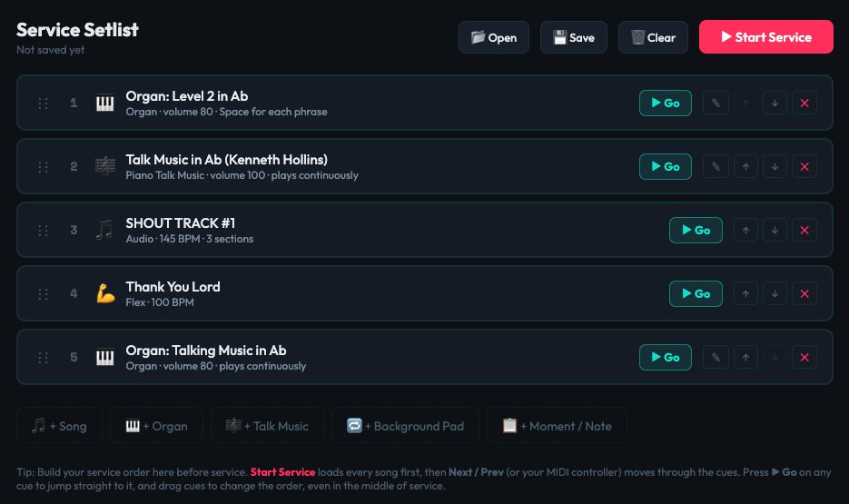Save the setlist with the Save button

[x=573, y=37]
